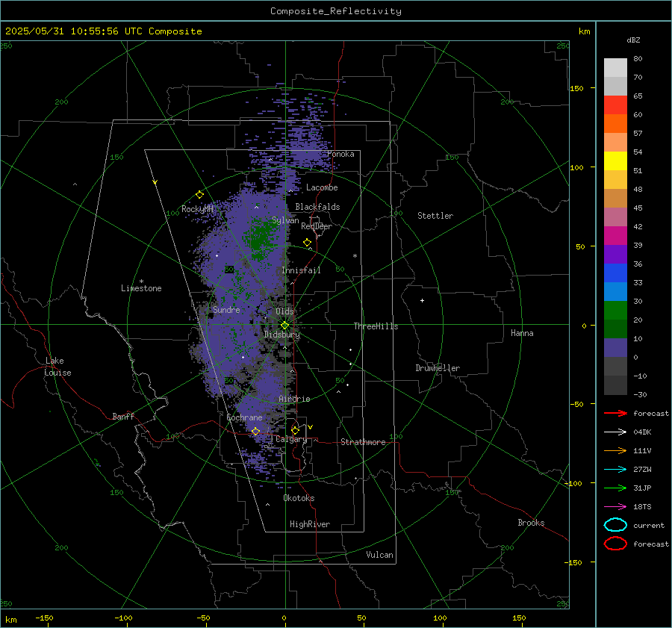This screenshot has width=672, height=628.
Task: Select the 30 dBZ light blue swatch
Action: click(x=615, y=291)
